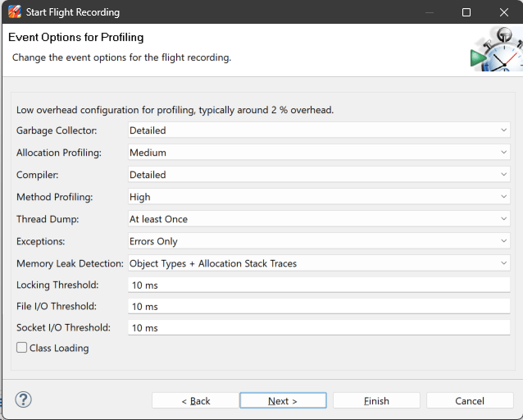Open the Compiler level dropdown
This screenshot has width=523, height=420.
319,175
